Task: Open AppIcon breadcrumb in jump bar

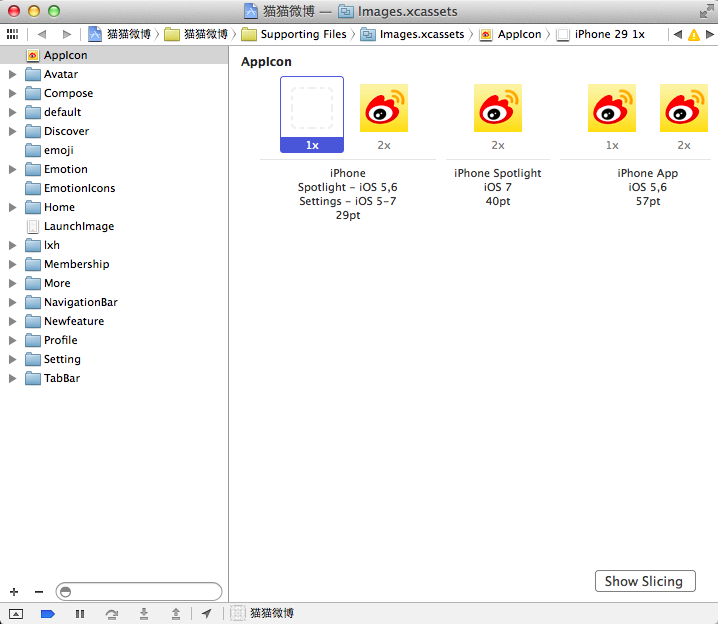Action: pyautogui.click(x=511, y=34)
